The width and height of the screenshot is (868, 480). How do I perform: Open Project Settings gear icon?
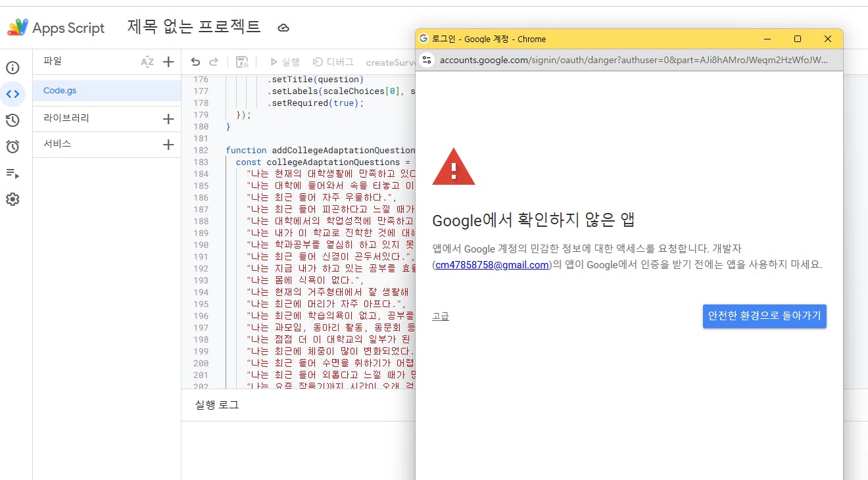pos(12,199)
